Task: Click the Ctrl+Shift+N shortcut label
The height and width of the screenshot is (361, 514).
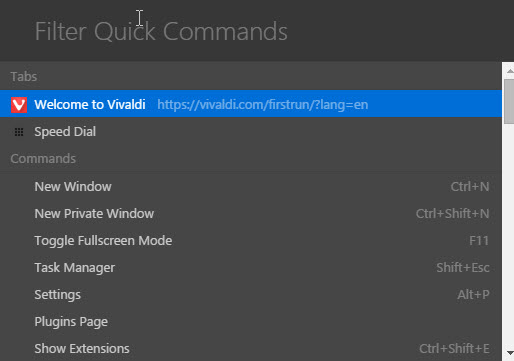Action: click(452, 214)
